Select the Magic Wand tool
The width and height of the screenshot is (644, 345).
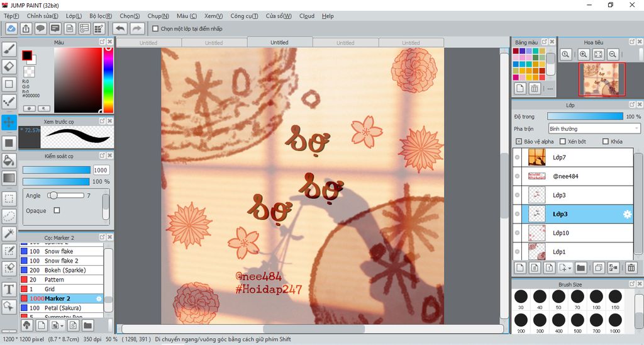[9, 233]
